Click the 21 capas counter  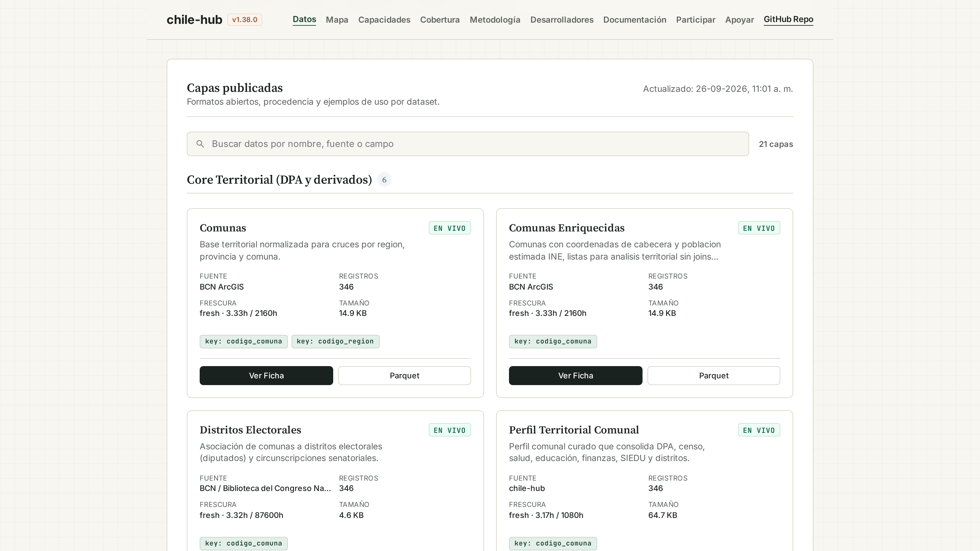point(776,144)
